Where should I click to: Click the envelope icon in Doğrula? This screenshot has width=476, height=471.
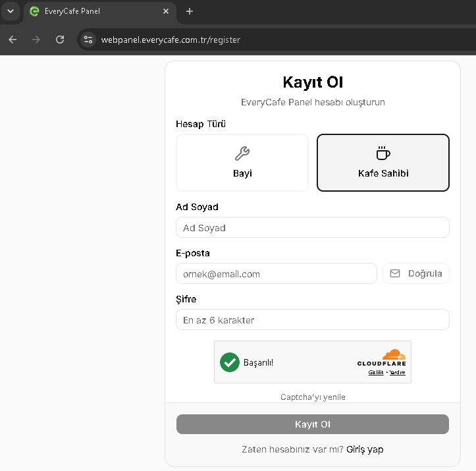click(395, 273)
